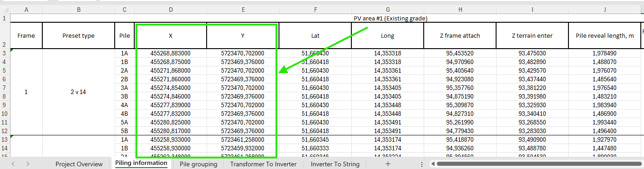Select column I header

tap(532, 10)
